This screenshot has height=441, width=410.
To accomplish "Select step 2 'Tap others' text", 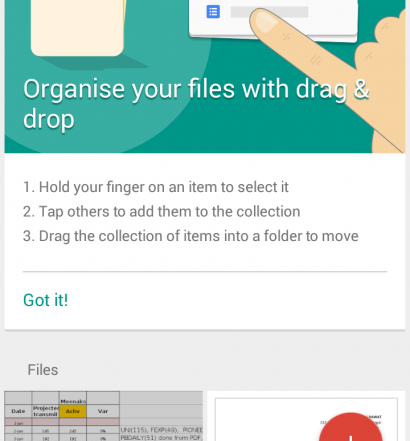I will click(162, 212).
